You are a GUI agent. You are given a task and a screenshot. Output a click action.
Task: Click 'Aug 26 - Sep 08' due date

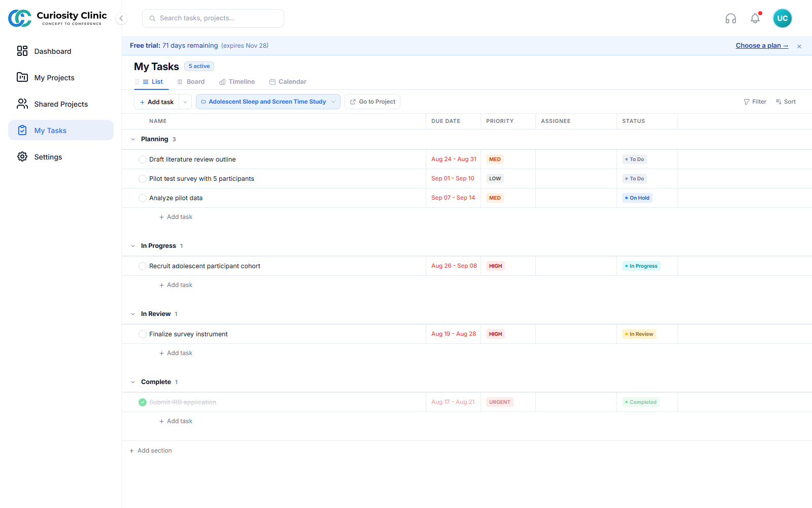[x=454, y=266]
